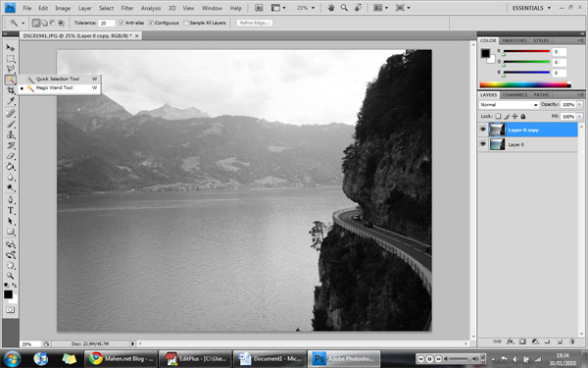Choose the Eyedropper tool
Image resolution: width=588 pixels, height=368 pixels.
[x=10, y=101]
